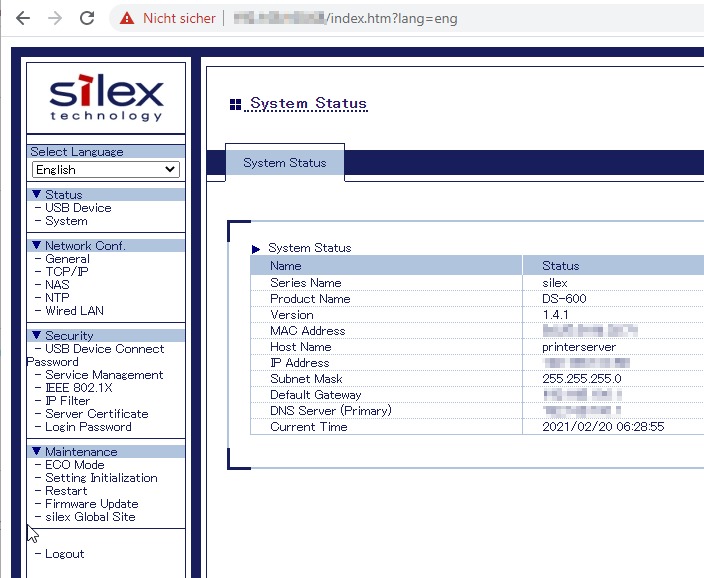Click the 'MAC Address' row label
Screen dimensions: 704x578
point(308,331)
